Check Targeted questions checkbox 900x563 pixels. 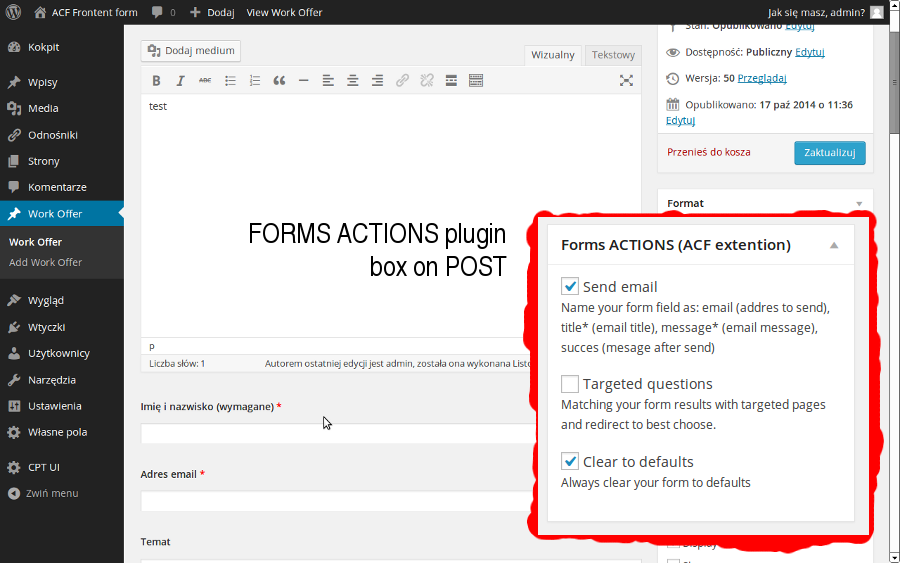pos(569,383)
